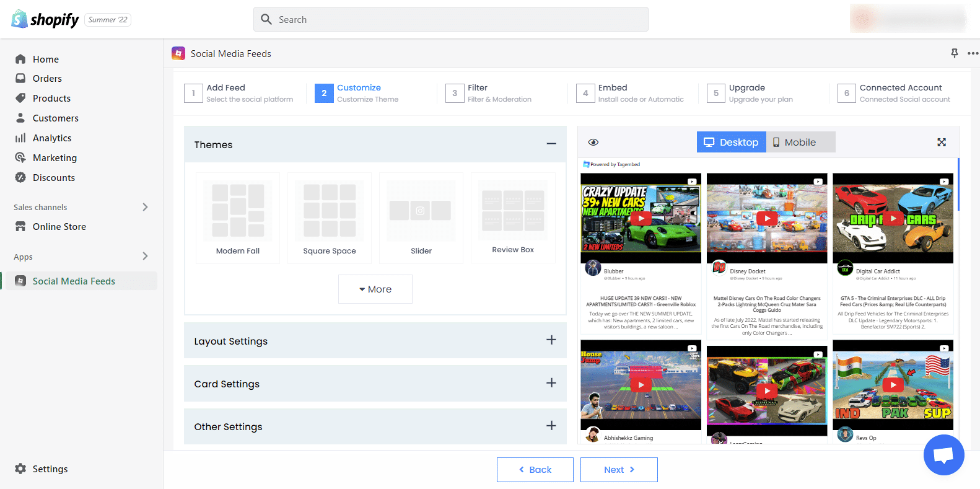
Task: Choose the Square Space theme
Action: click(x=330, y=218)
